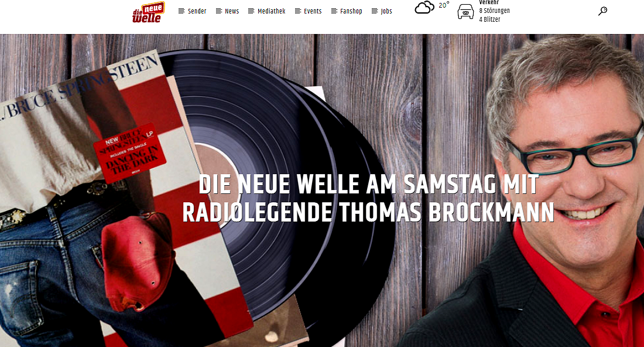Open the News menu
Screen dimensions: 644x347
232,11
